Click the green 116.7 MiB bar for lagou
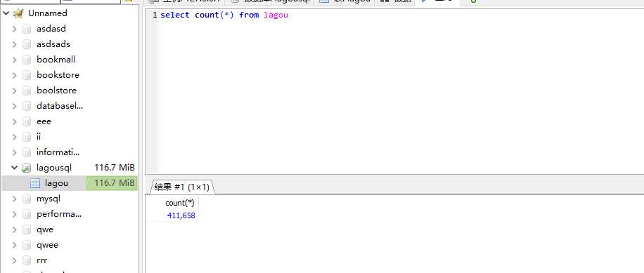The image size is (644, 273). [111, 183]
